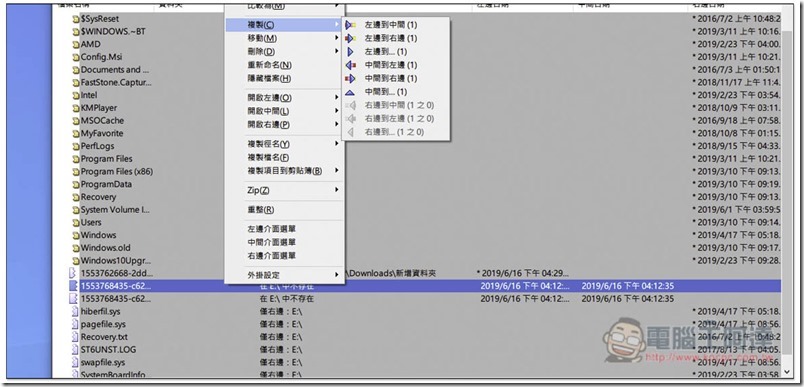Select the PerfLogs folder icon
The height and width of the screenshot is (387, 804).
coord(76,147)
